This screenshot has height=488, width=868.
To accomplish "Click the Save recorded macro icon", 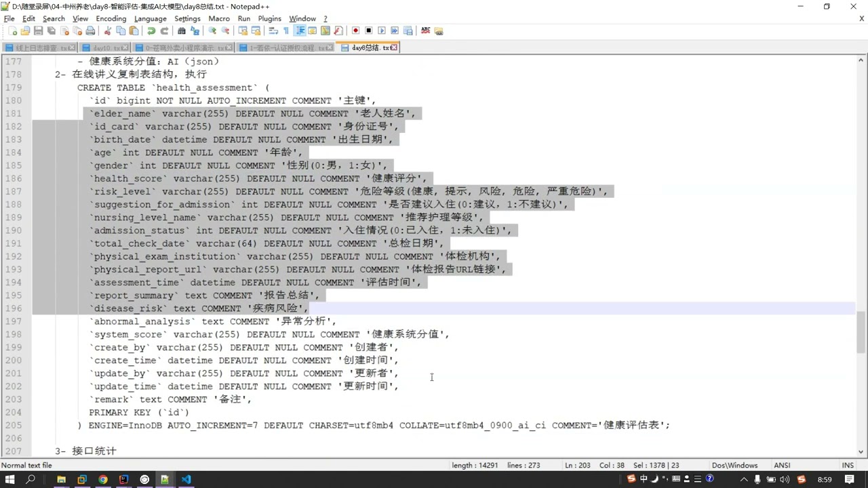I will 408,31.
